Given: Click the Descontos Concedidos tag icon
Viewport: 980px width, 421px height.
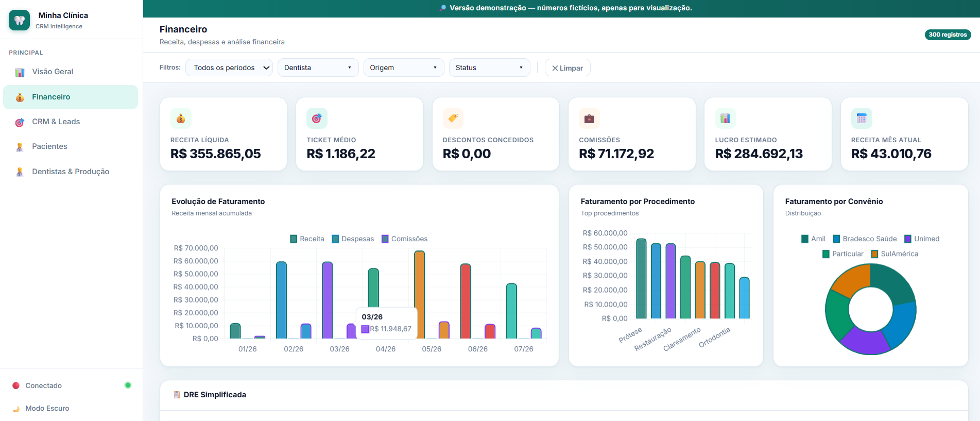Looking at the screenshot, I should 453,119.
